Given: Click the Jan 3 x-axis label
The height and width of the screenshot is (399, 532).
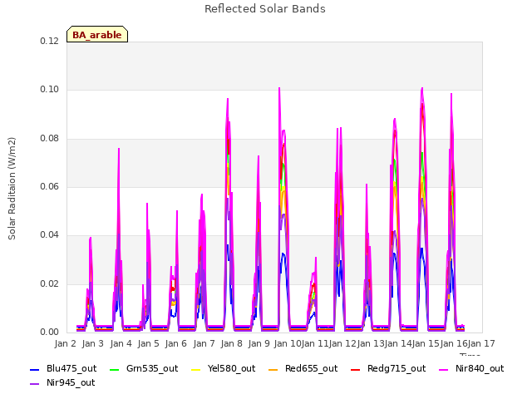Looking at the screenshot, I should pos(93,343).
